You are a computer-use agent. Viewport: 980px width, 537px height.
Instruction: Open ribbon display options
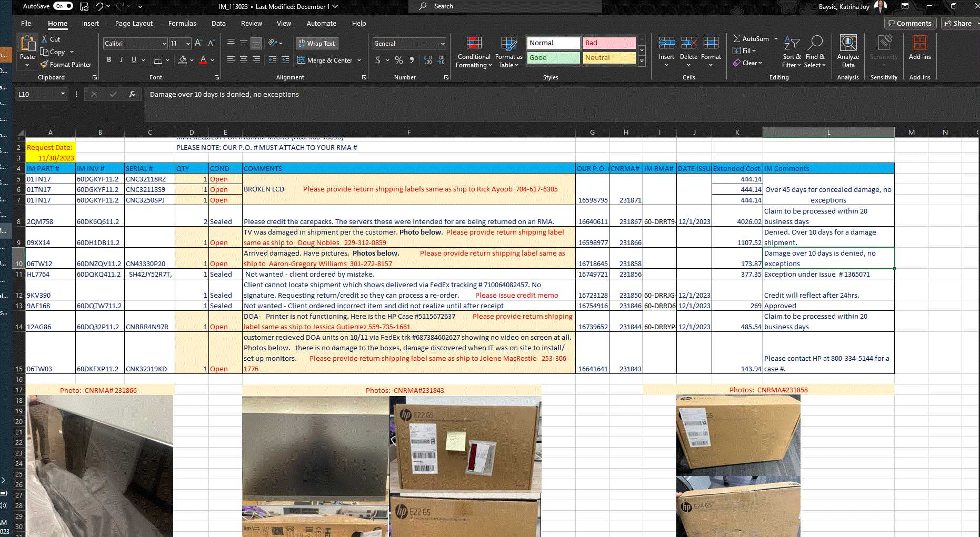(905, 6)
